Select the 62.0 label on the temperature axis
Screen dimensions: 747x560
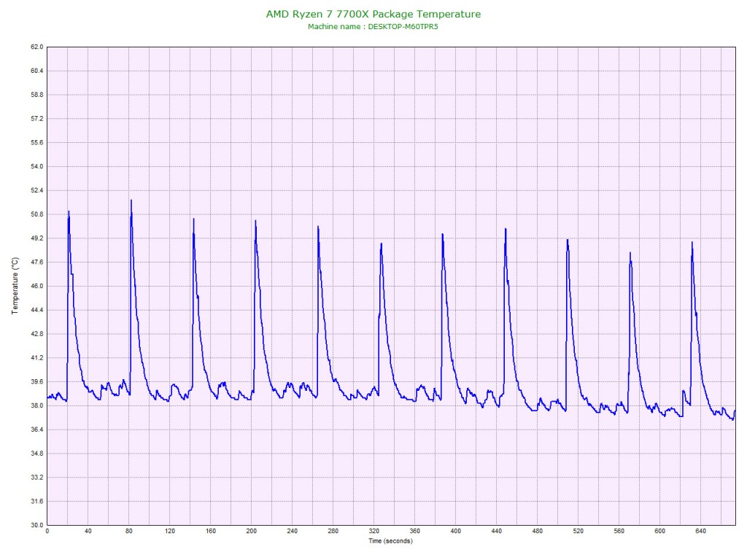[36, 47]
